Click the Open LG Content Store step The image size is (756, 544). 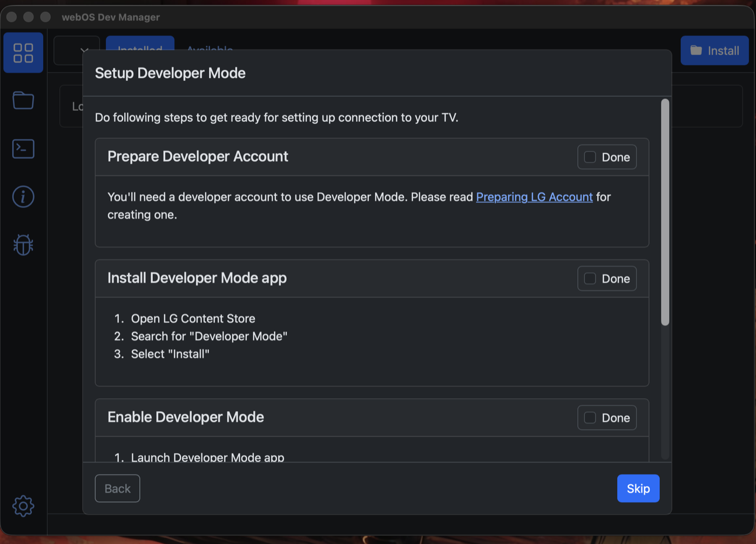tap(193, 318)
